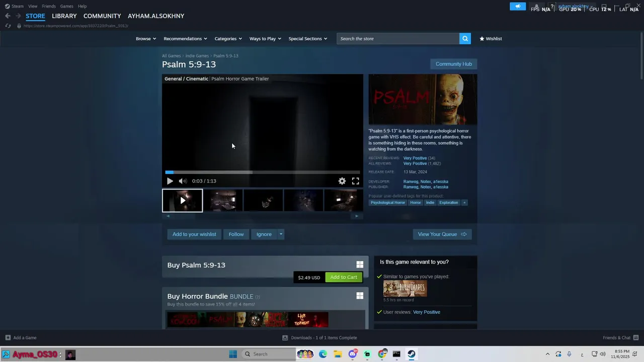Enter fullscreen video mode
This screenshot has width=644, height=362.
pos(355,181)
